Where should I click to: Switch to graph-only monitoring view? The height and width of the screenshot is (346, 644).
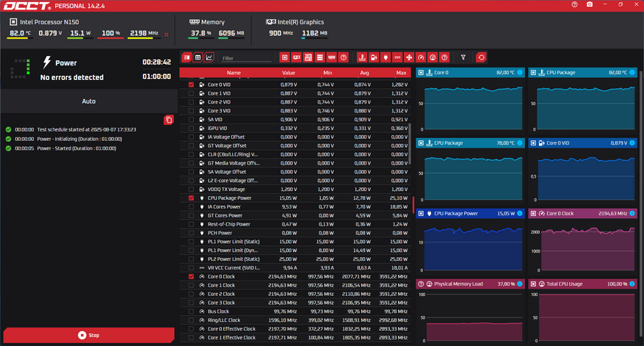click(209, 57)
